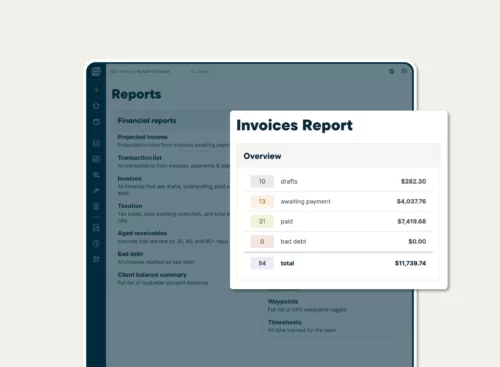This screenshot has width=500, height=367.
Task: Open the Invoices report link
Action: pyautogui.click(x=129, y=179)
